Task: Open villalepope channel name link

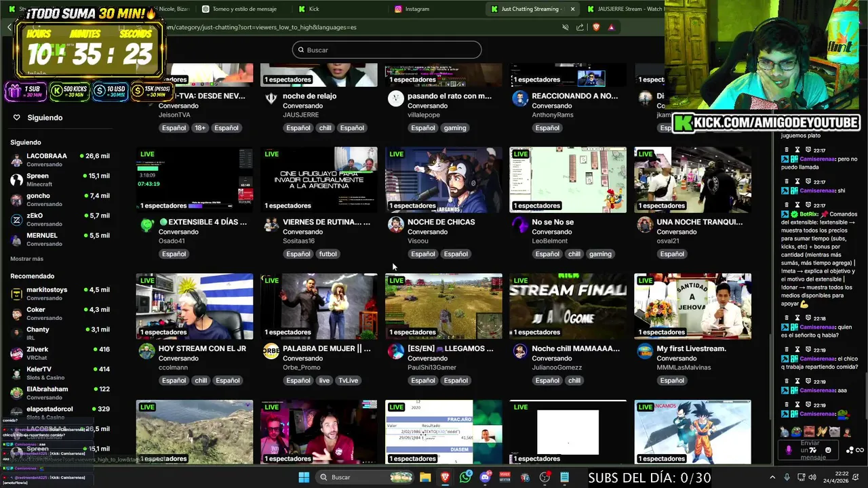Action: pyautogui.click(x=422, y=115)
